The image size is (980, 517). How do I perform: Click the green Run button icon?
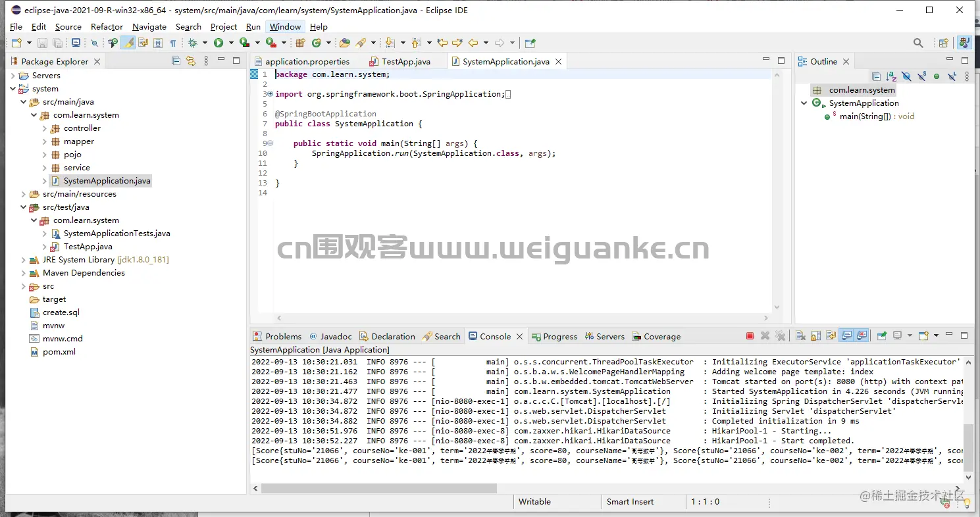pos(219,43)
